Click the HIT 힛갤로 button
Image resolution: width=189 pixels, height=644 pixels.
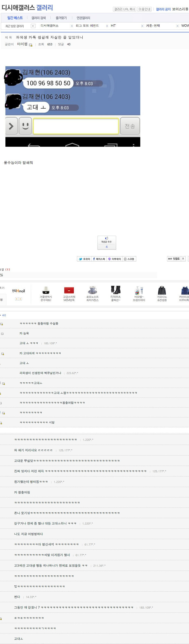(x=174, y=259)
